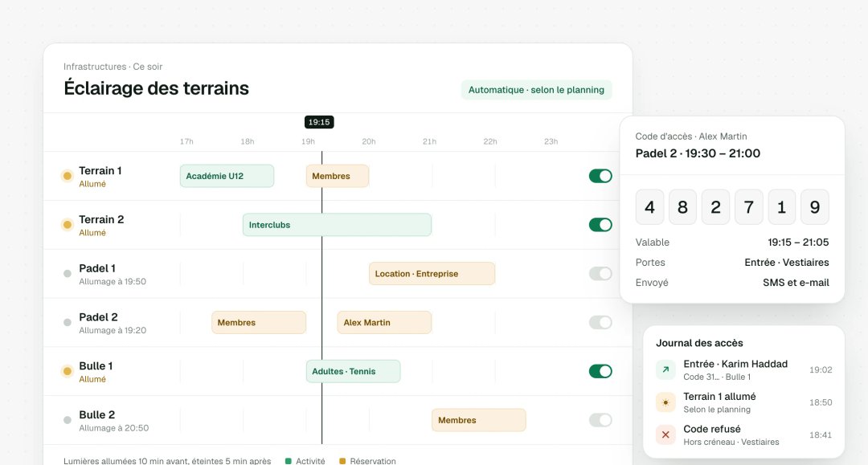
Task: Click the Padel 1 grey status dot
Action: point(67,274)
